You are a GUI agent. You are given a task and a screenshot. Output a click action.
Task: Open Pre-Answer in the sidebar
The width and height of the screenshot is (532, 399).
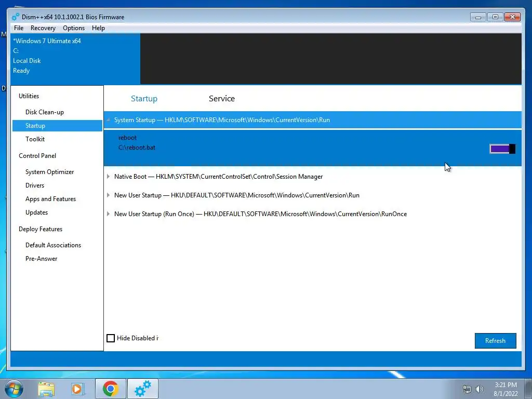tap(42, 259)
